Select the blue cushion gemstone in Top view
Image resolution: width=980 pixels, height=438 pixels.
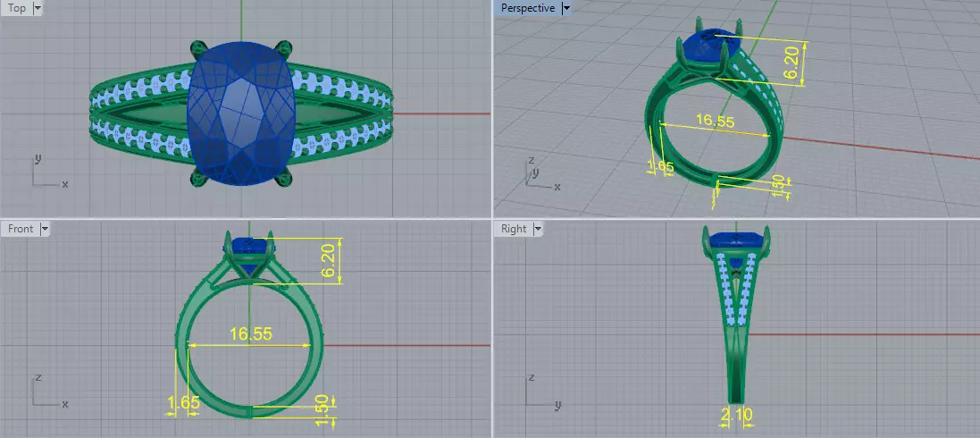(240, 114)
